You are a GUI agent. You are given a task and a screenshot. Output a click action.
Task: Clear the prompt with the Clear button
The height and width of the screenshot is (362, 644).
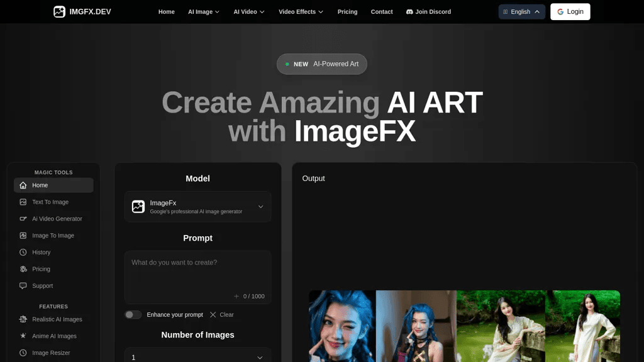(222, 315)
